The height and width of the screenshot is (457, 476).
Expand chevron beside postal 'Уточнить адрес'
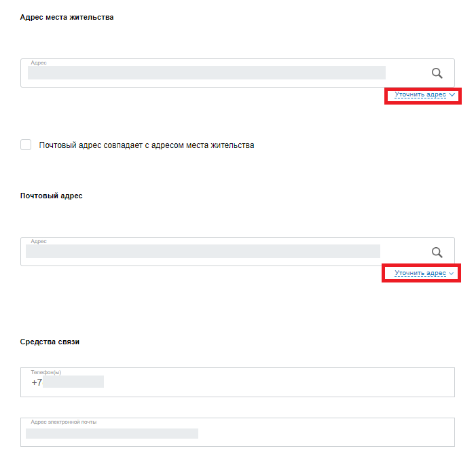click(452, 273)
